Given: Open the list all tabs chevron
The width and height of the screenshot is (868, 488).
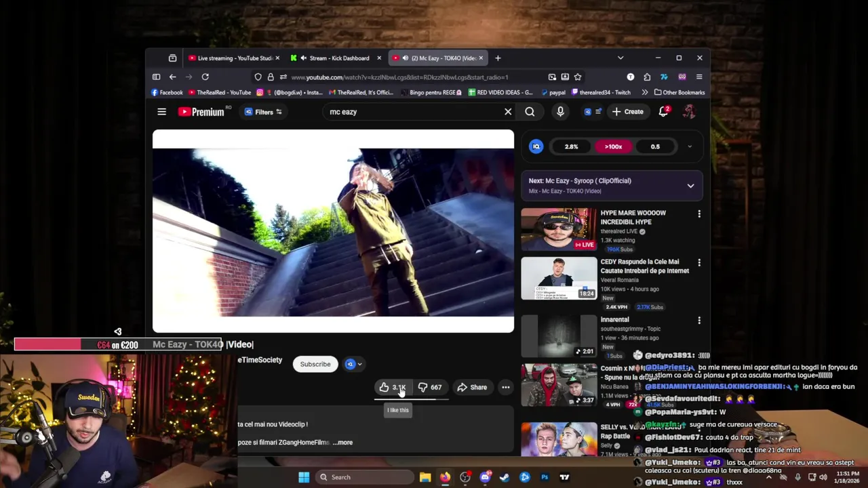Looking at the screenshot, I should tap(620, 58).
